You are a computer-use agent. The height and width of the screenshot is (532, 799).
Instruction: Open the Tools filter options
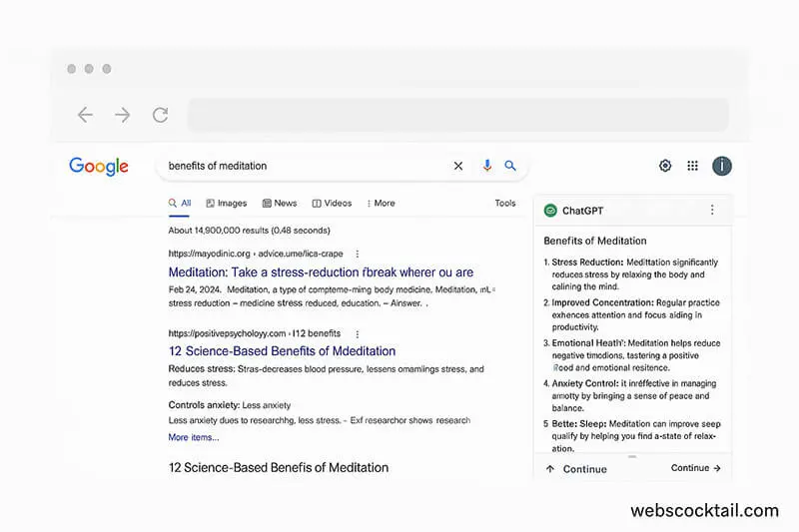(505, 204)
